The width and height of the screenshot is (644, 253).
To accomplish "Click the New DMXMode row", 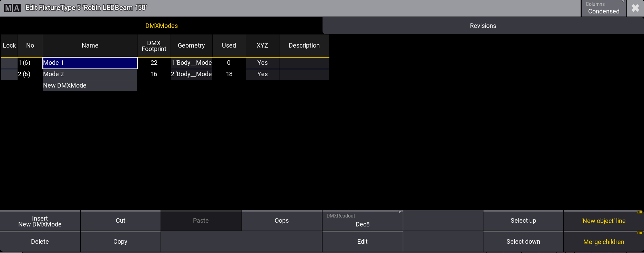I will (90, 85).
